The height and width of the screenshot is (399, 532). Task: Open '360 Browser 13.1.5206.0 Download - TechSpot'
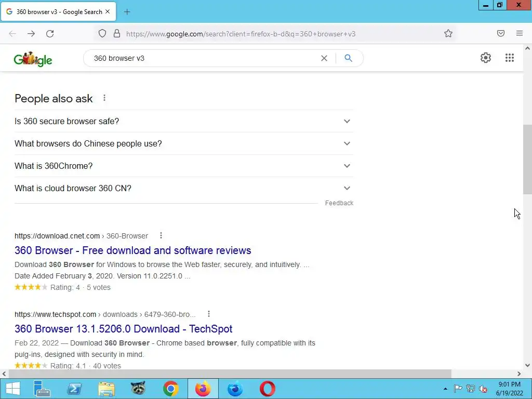click(124, 329)
